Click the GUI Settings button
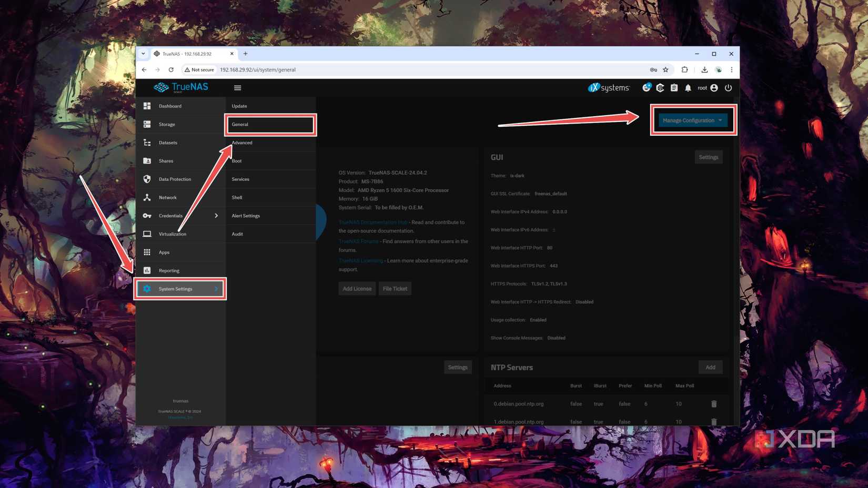Image resolution: width=868 pixels, height=488 pixels. click(x=709, y=157)
